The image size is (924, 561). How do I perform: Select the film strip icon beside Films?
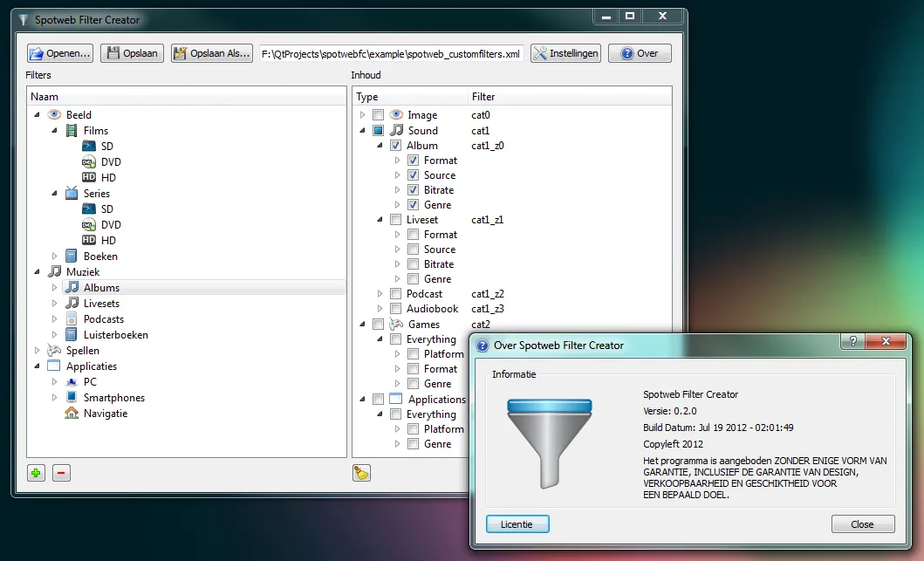(70, 130)
